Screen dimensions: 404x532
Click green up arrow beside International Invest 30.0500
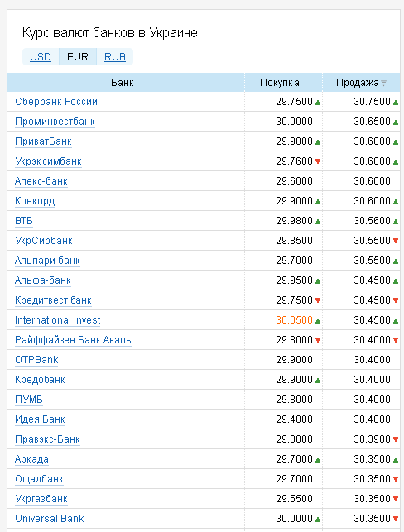click(318, 321)
